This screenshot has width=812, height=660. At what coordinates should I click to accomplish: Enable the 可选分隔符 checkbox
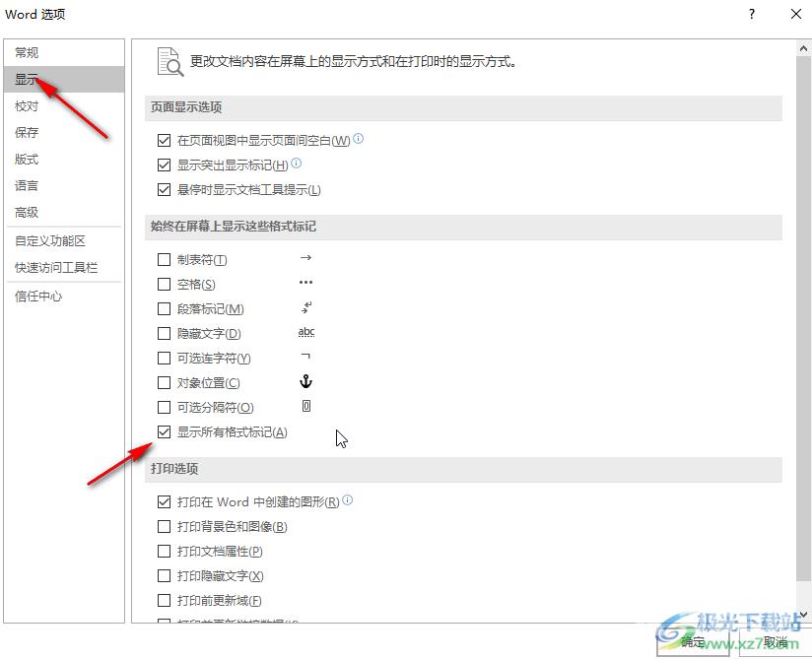coord(164,408)
